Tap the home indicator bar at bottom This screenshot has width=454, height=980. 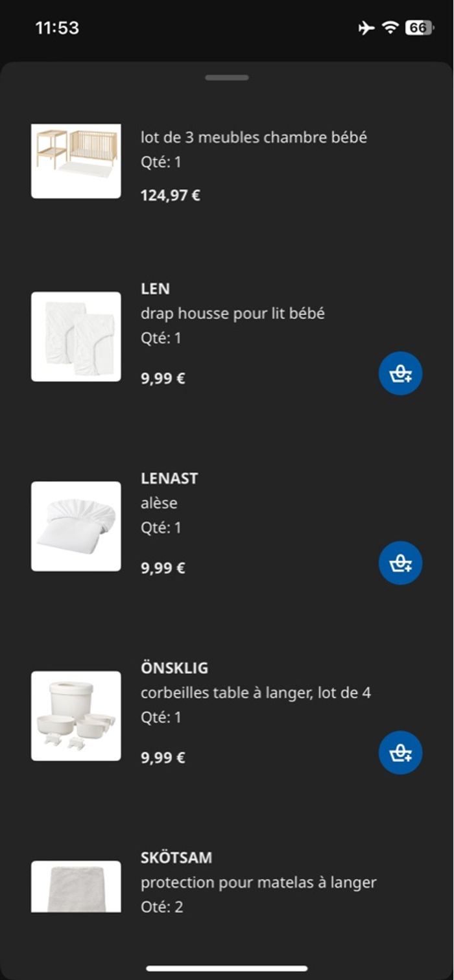227,969
